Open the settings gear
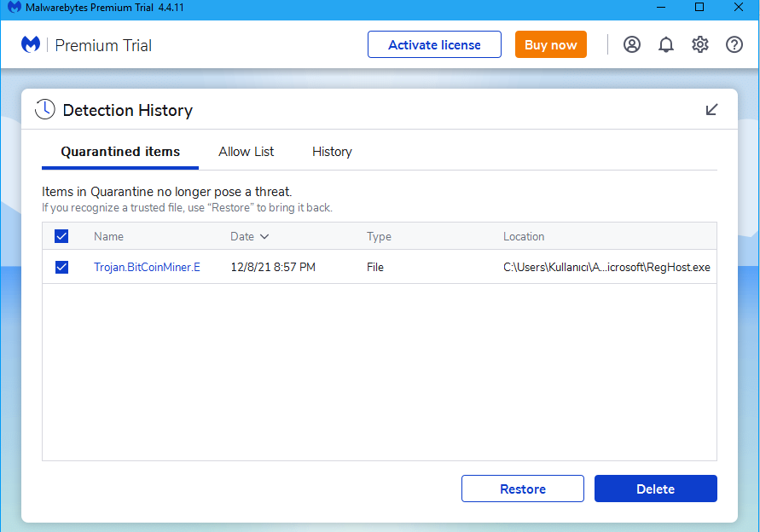760x532 pixels. pos(700,44)
